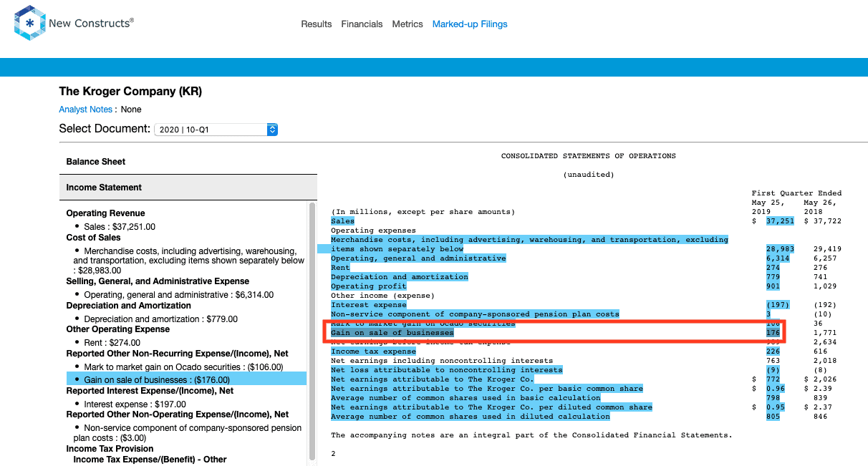Click the highlighted 772 net earnings value
868x466 pixels.
(x=773, y=379)
